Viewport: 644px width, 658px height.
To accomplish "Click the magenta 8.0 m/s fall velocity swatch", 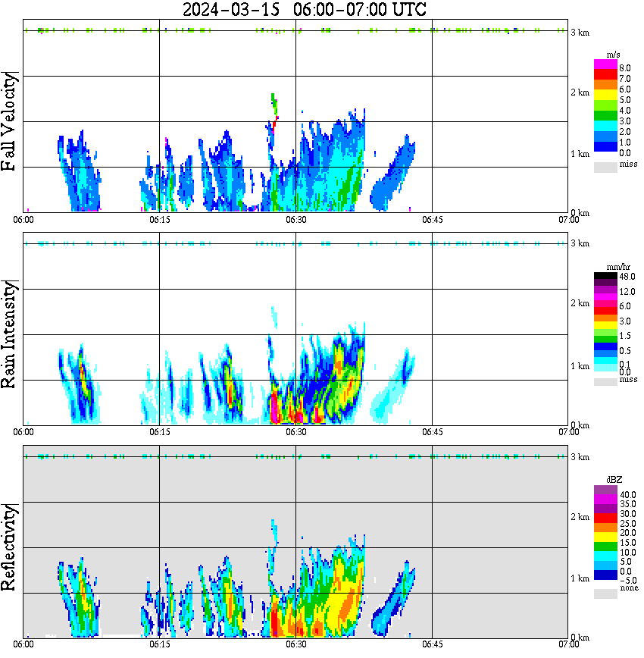I will (x=605, y=64).
